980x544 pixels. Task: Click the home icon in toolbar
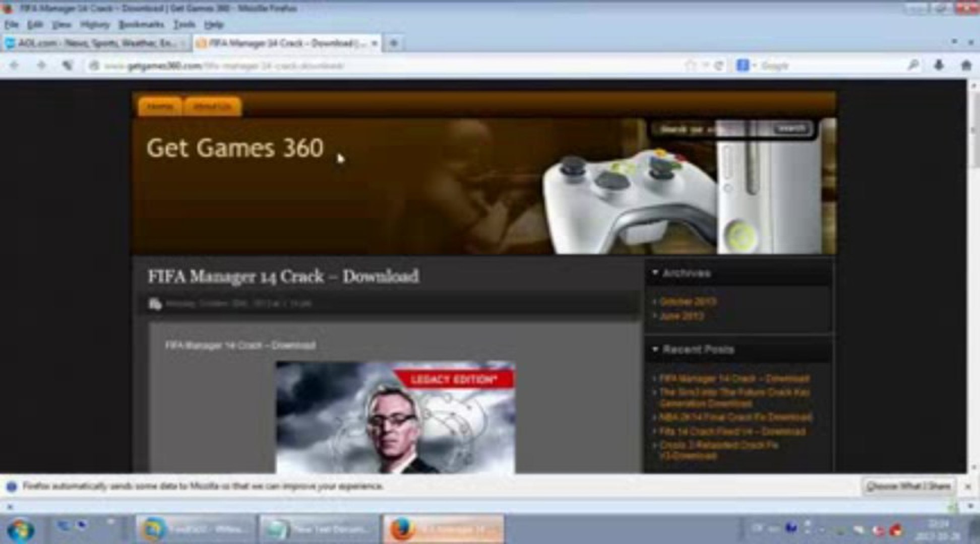966,65
